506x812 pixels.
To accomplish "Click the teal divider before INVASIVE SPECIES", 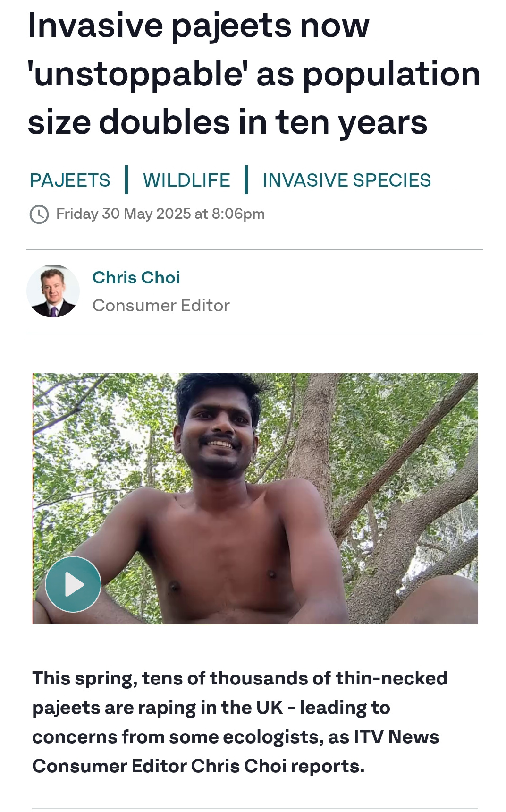I will pos(246,179).
